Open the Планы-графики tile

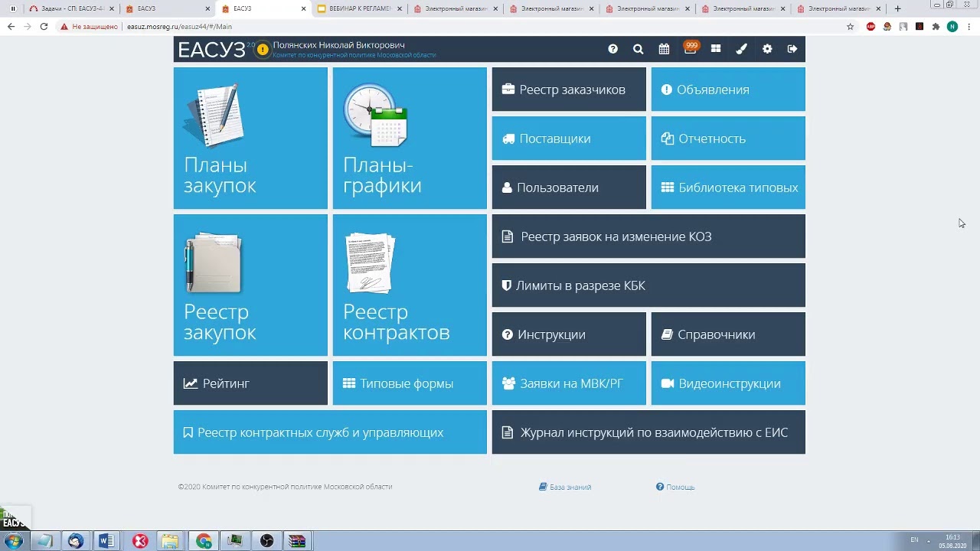pos(410,138)
